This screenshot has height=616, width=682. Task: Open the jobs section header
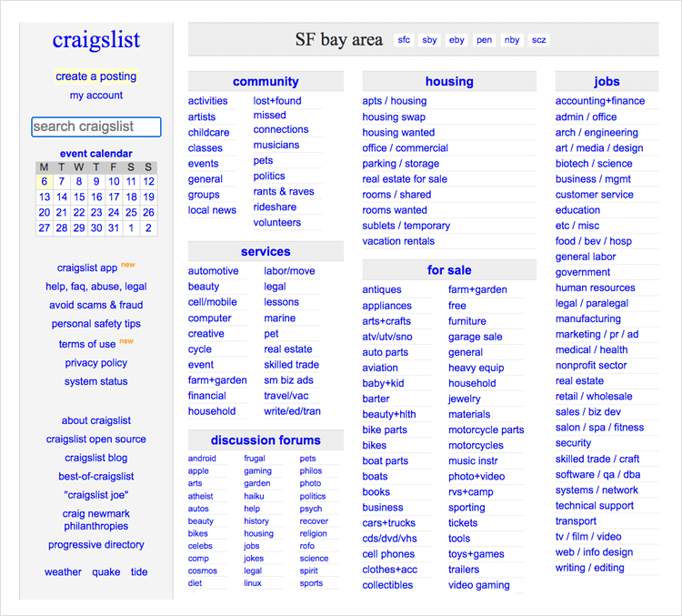point(607,81)
